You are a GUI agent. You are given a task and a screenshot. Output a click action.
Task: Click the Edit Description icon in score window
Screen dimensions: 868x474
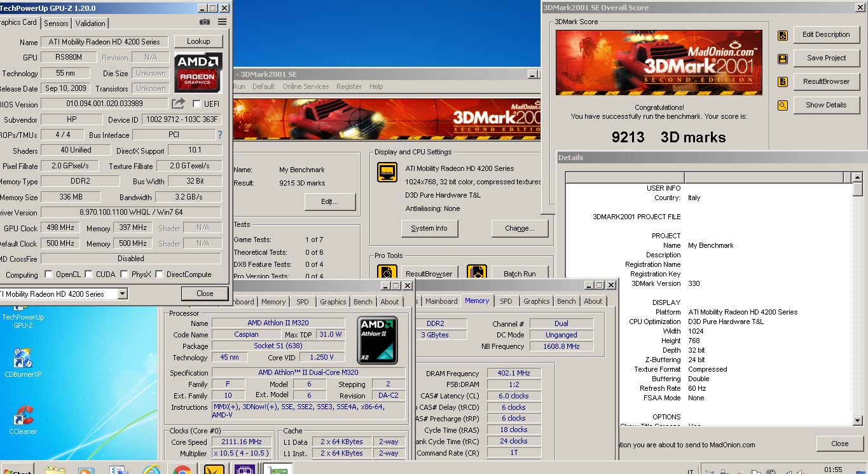783,36
